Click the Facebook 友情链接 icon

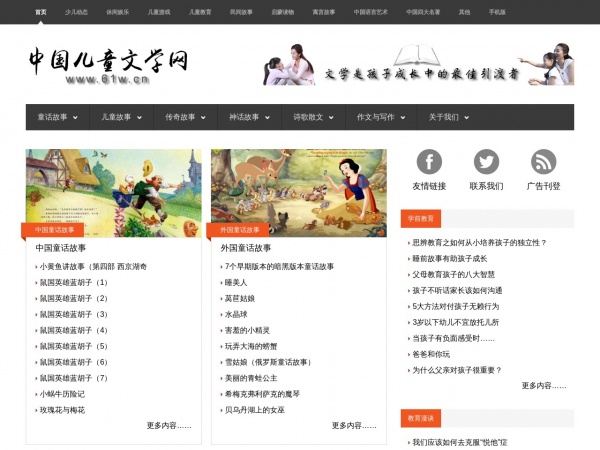[x=429, y=162]
